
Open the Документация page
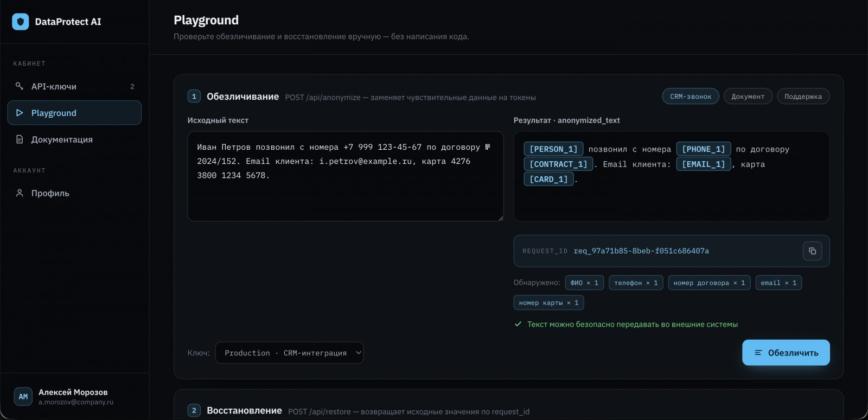tap(74, 139)
